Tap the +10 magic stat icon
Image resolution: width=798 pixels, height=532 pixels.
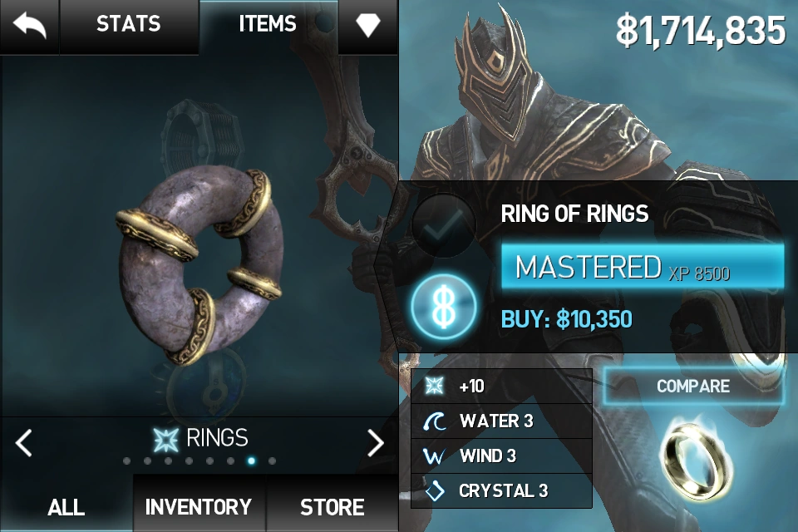434,386
